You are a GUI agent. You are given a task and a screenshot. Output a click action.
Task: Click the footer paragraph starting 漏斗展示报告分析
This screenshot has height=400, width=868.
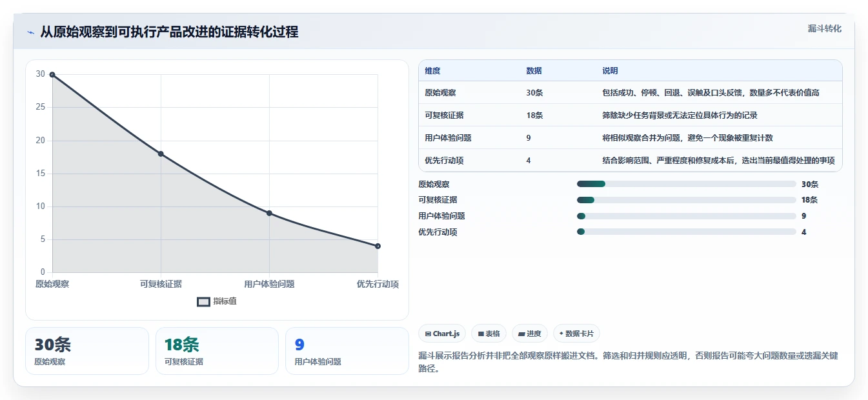(x=628, y=363)
